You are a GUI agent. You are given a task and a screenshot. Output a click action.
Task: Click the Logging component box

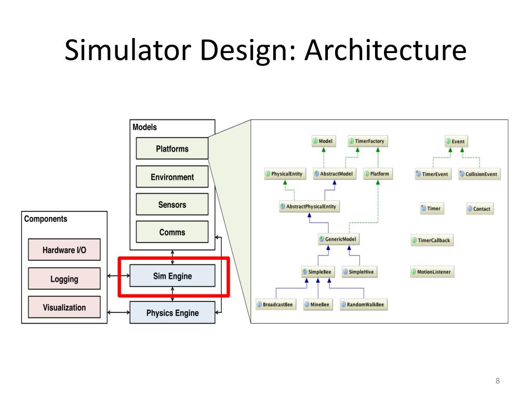(64, 278)
